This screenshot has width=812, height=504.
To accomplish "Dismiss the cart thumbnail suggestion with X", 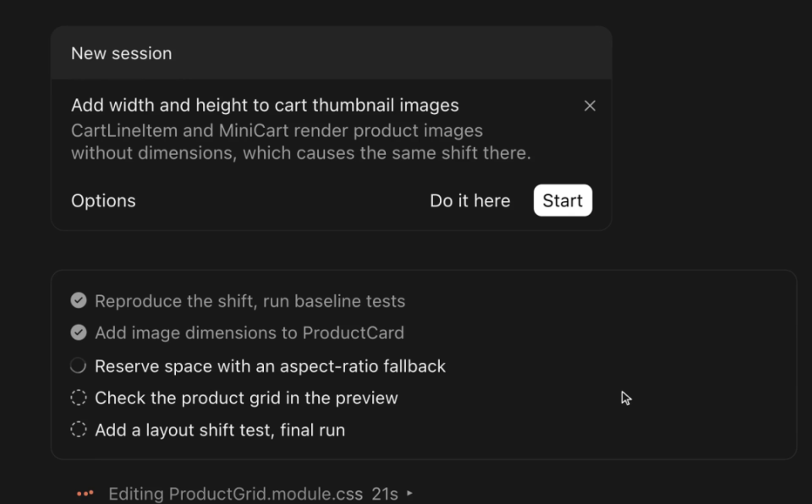I will [x=590, y=106].
